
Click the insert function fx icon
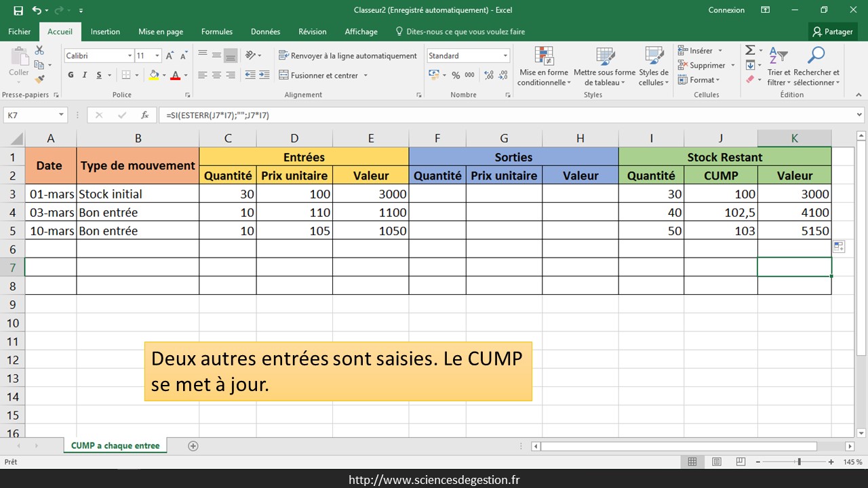point(144,115)
